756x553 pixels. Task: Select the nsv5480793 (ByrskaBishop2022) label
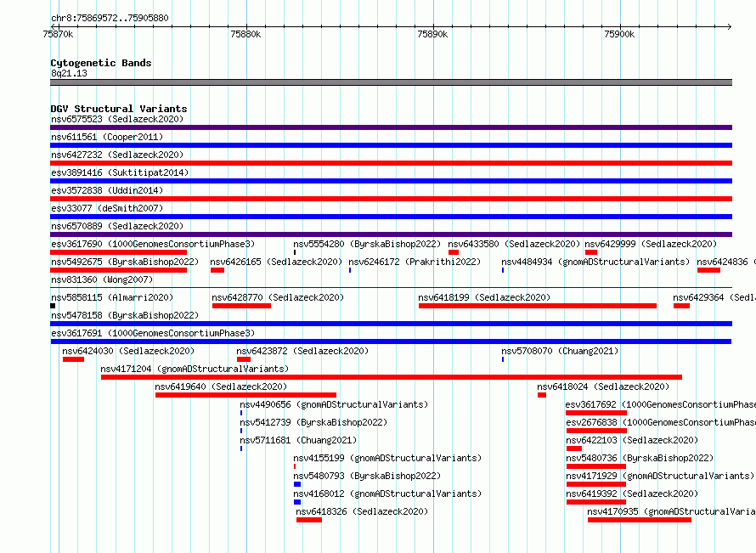point(367,476)
